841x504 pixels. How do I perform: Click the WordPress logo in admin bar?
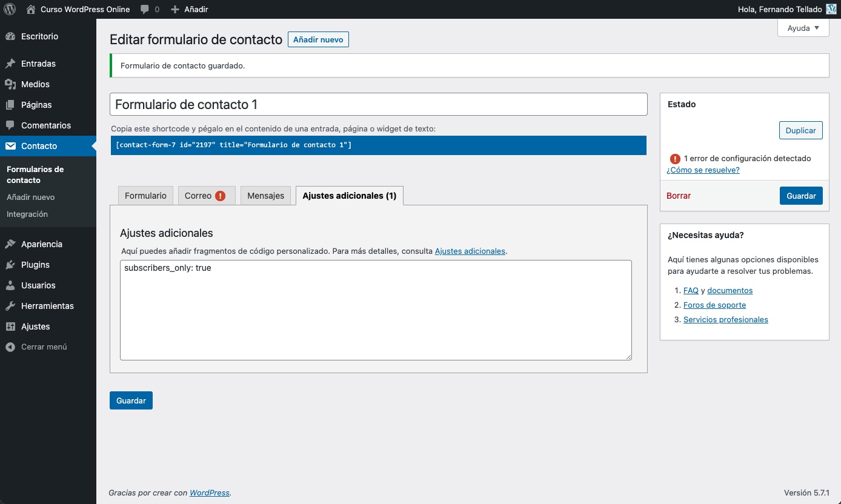coord(10,9)
